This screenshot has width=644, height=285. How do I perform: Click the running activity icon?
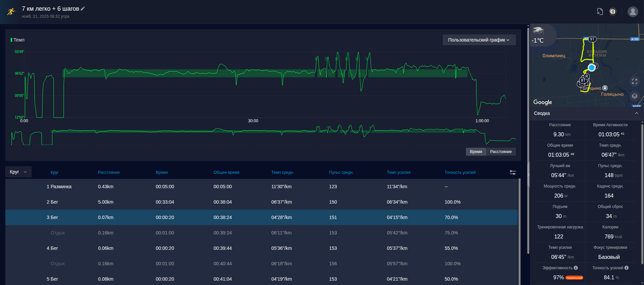pyautogui.click(x=11, y=12)
